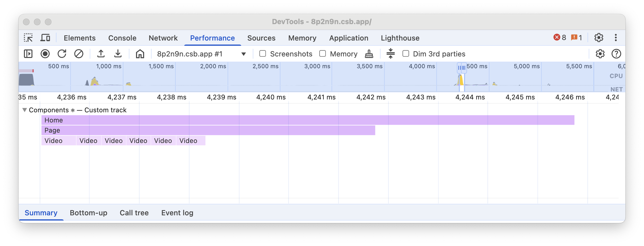Screen dimensions: 644x246
Task: Clear the recording with the clear icon
Action: point(79,54)
